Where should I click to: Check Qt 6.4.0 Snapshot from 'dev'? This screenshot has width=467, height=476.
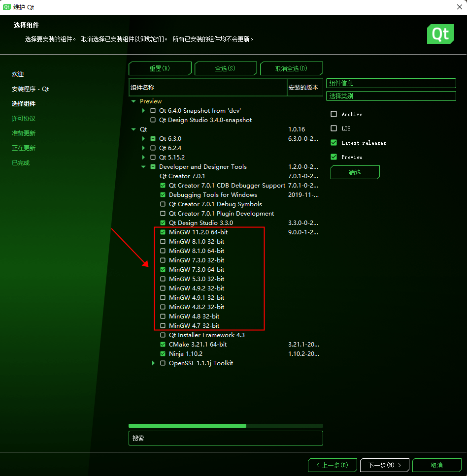click(x=153, y=110)
